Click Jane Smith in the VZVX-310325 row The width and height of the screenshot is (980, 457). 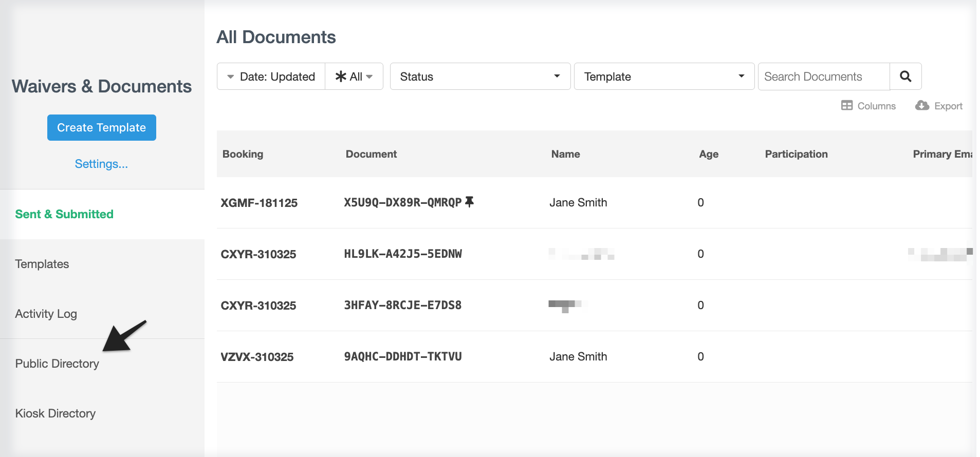click(x=578, y=356)
